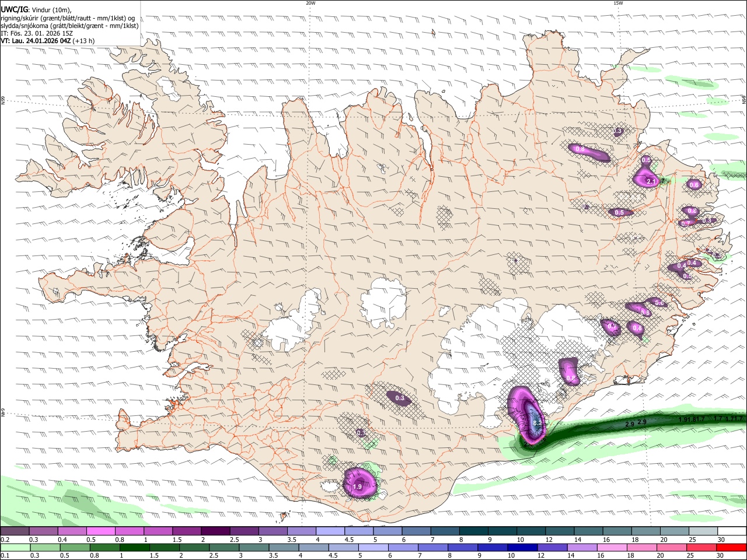Click the UWC/IG title text
The width and height of the screenshot is (747, 560).
click(x=14, y=9)
